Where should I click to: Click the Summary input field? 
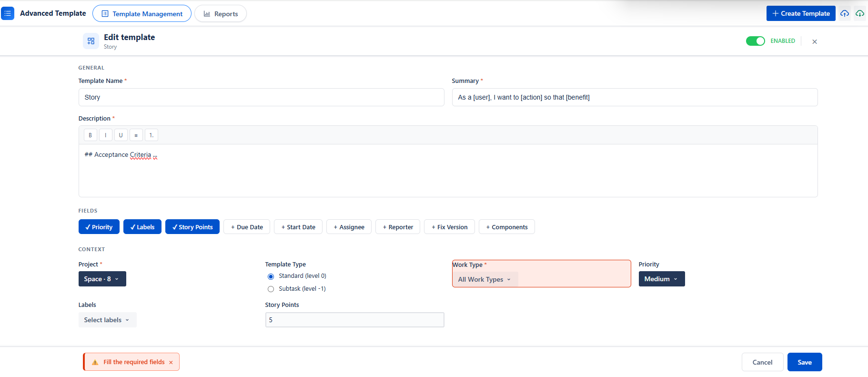[635, 97]
